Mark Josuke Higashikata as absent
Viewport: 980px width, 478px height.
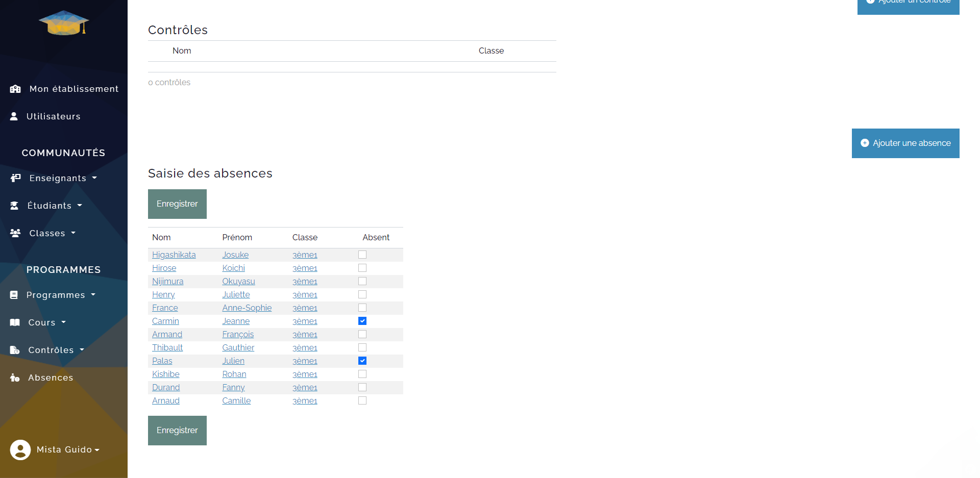coord(362,255)
